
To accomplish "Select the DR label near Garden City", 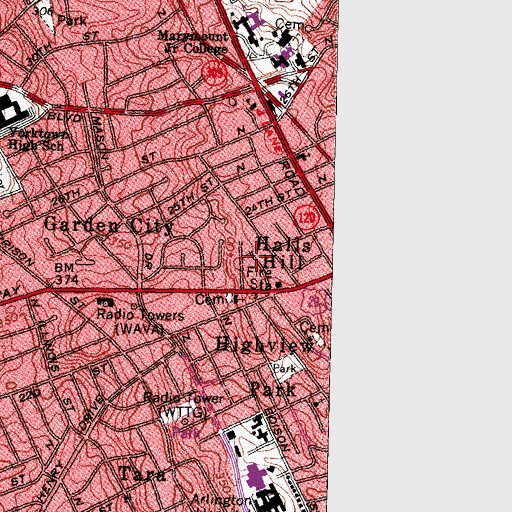I will (149, 261).
